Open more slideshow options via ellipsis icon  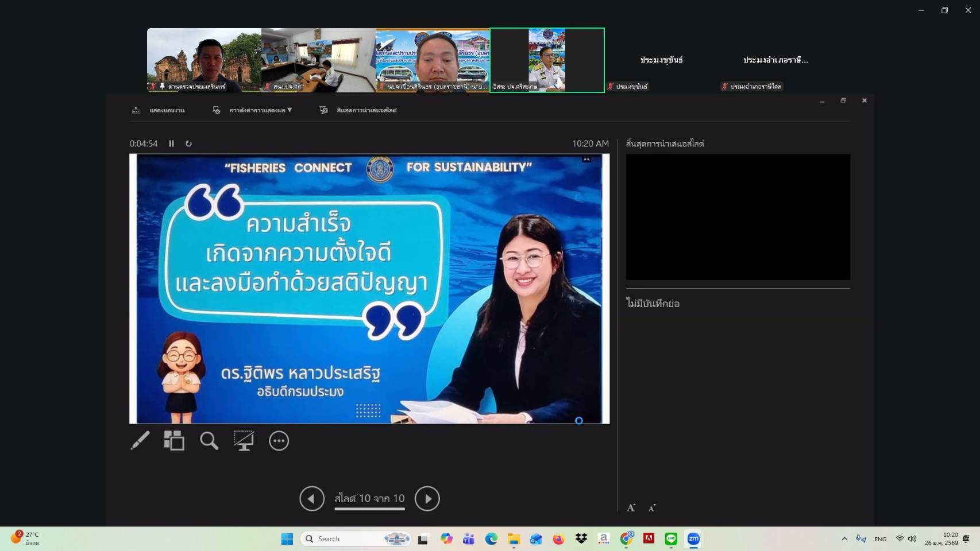point(279,441)
